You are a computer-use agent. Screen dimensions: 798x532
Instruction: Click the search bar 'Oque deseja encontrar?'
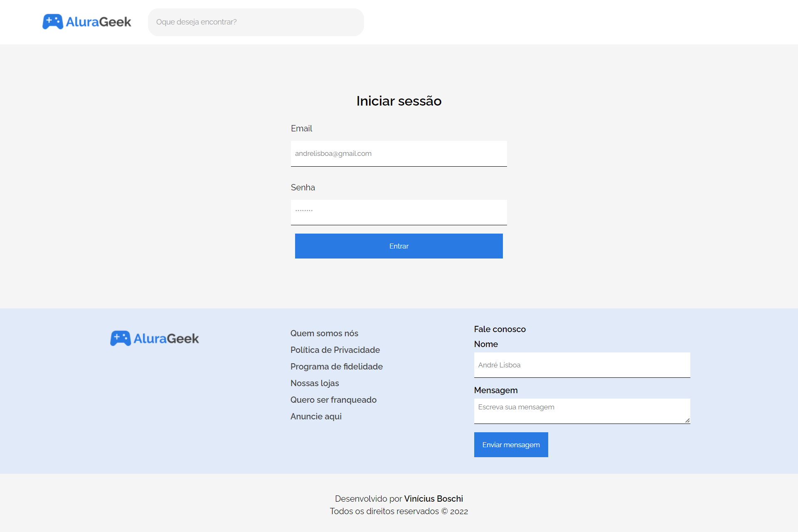tap(256, 22)
